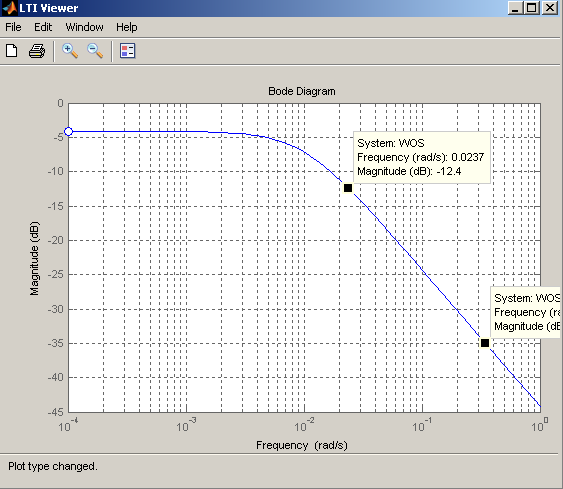Toggle the legend toolbar icon

(x=127, y=51)
